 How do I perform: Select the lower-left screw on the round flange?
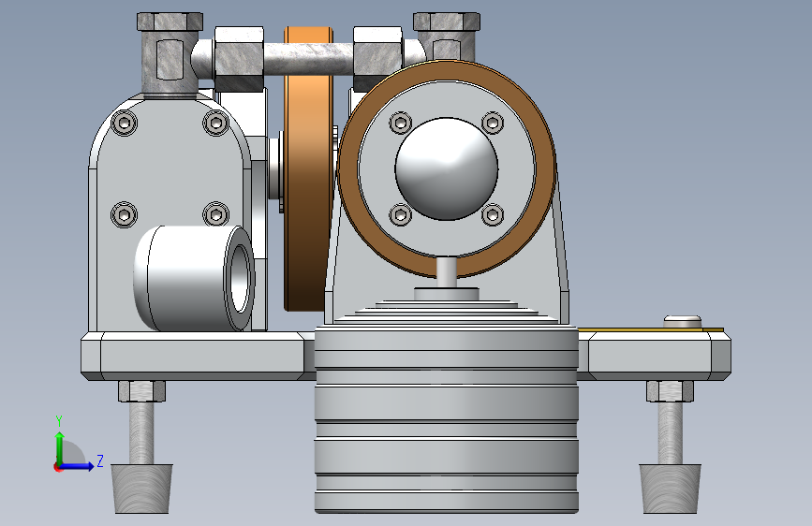[x=400, y=214]
